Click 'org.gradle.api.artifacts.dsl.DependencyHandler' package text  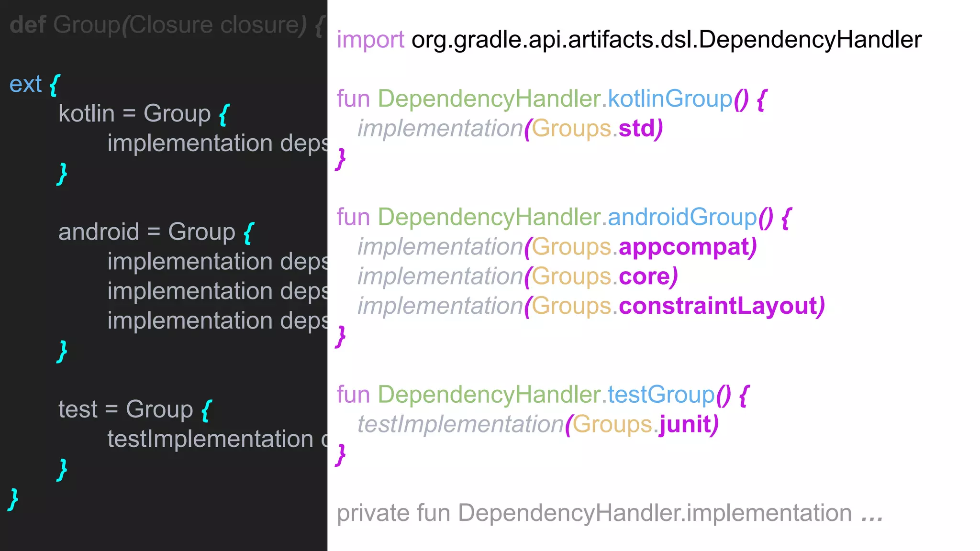pyautogui.click(x=666, y=40)
